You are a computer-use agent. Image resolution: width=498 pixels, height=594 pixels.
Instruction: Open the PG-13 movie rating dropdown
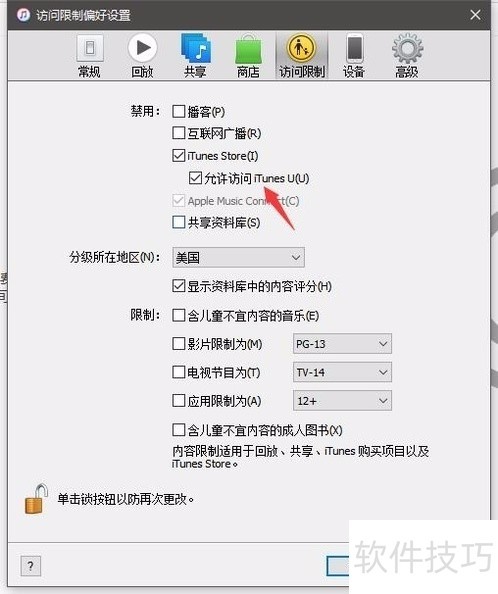(x=342, y=344)
